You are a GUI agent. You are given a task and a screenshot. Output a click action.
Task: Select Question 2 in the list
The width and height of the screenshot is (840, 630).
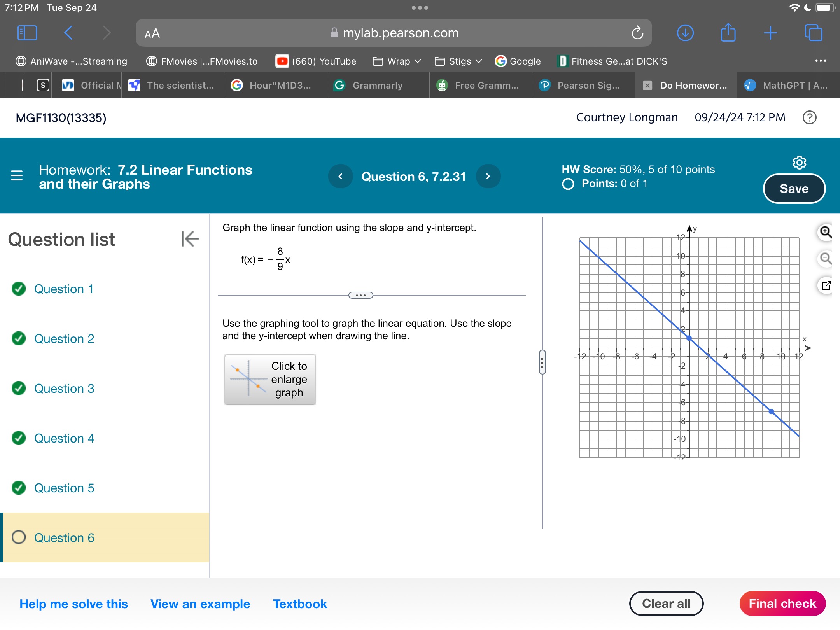tap(64, 339)
